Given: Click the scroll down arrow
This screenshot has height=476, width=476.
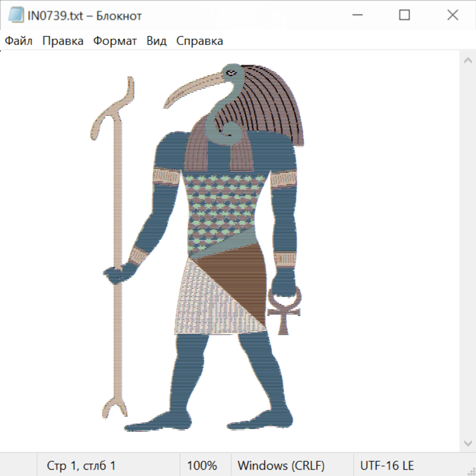Looking at the screenshot, I should [x=468, y=443].
